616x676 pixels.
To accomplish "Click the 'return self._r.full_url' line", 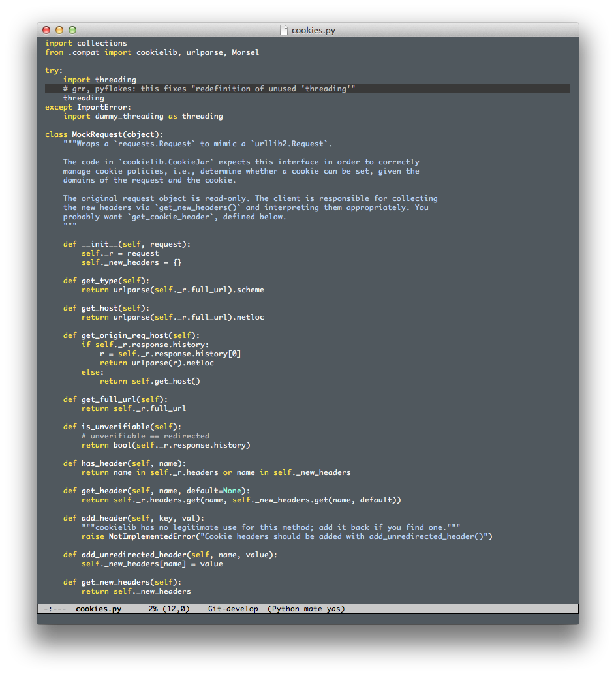I will click(x=134, y=408).
